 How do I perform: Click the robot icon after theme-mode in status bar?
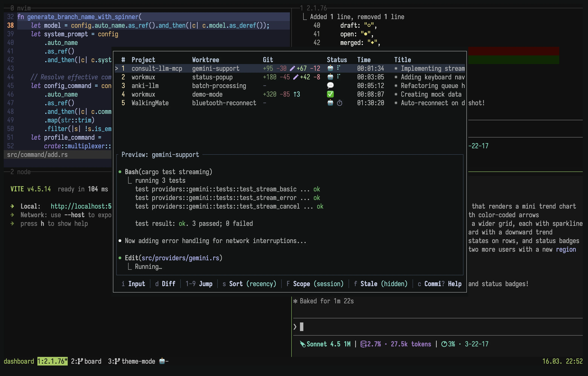tap(162, 361)
